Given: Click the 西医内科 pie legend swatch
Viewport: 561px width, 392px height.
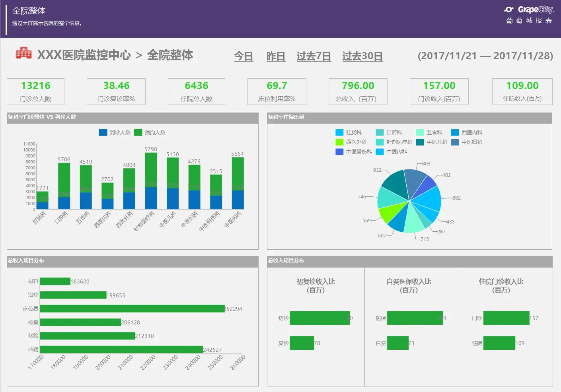Looking at the screenshot, I should point(455,132).
